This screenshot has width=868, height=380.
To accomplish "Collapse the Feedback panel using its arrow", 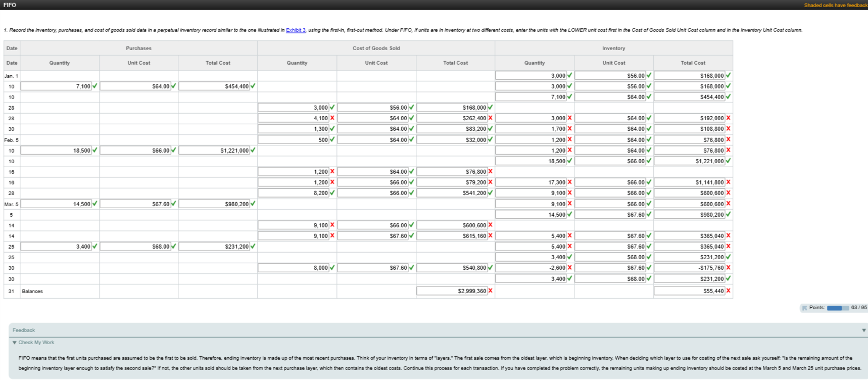I will point(863,330).
